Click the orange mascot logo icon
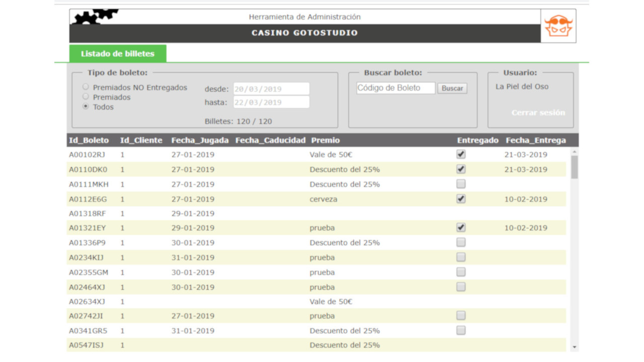 (x=558, y=26)
